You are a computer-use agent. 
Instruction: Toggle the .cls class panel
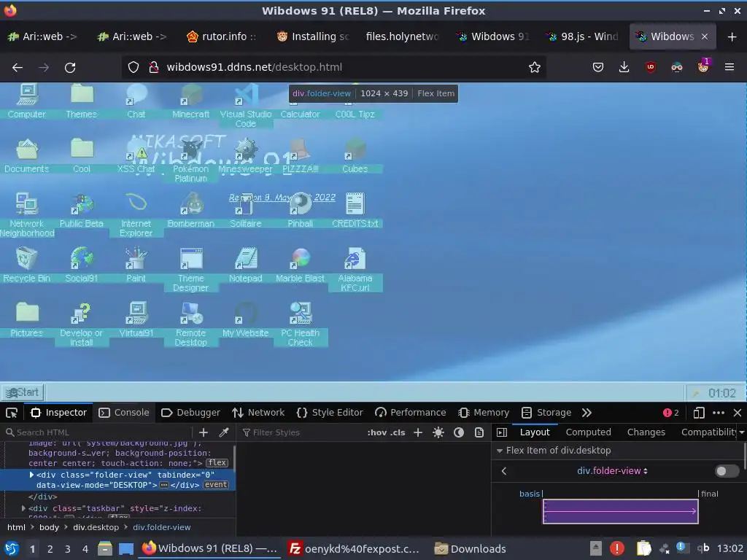click(398, 432)
